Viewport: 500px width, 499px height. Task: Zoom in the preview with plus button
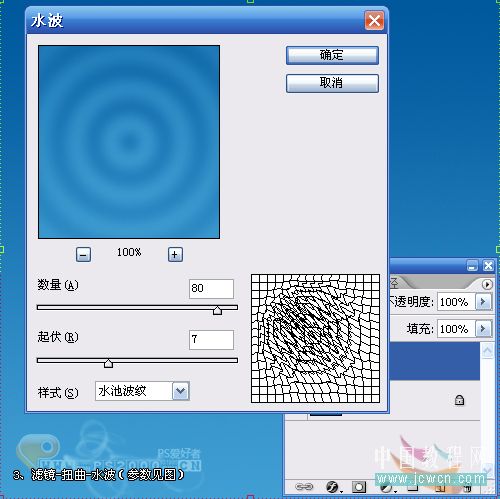pyautogui.click(x=175, y=255)
